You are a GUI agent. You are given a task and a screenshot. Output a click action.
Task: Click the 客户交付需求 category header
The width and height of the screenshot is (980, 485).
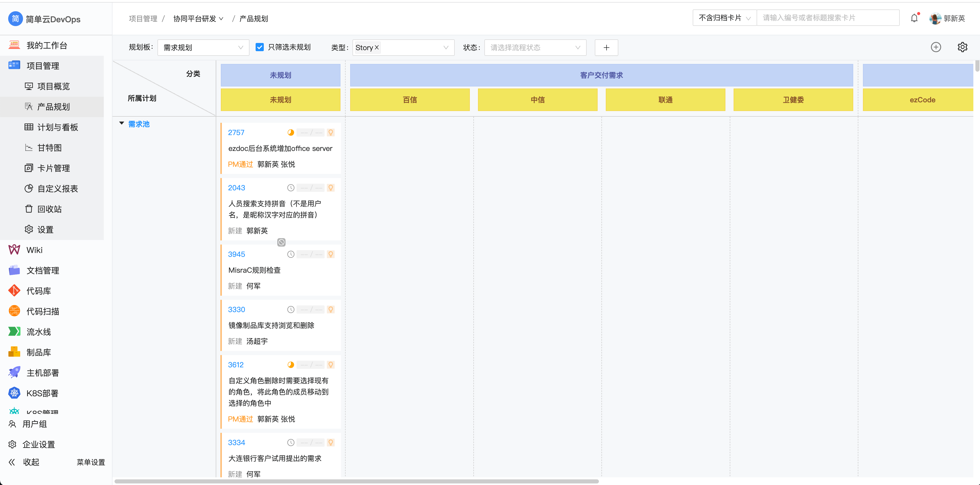point(601,75)
